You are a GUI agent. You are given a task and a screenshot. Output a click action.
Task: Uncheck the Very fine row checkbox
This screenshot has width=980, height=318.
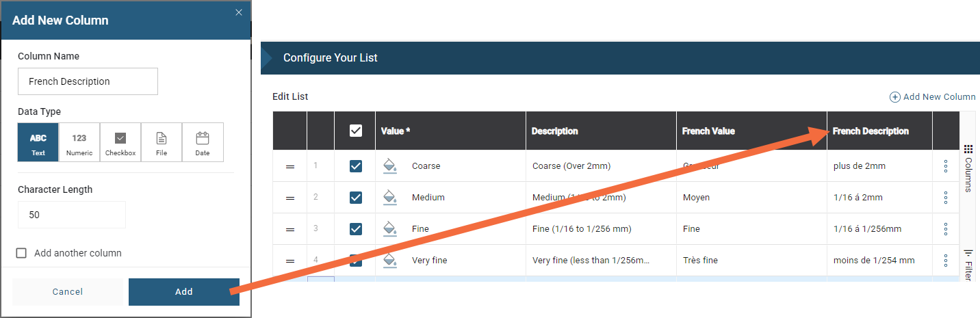pos(356,261)
